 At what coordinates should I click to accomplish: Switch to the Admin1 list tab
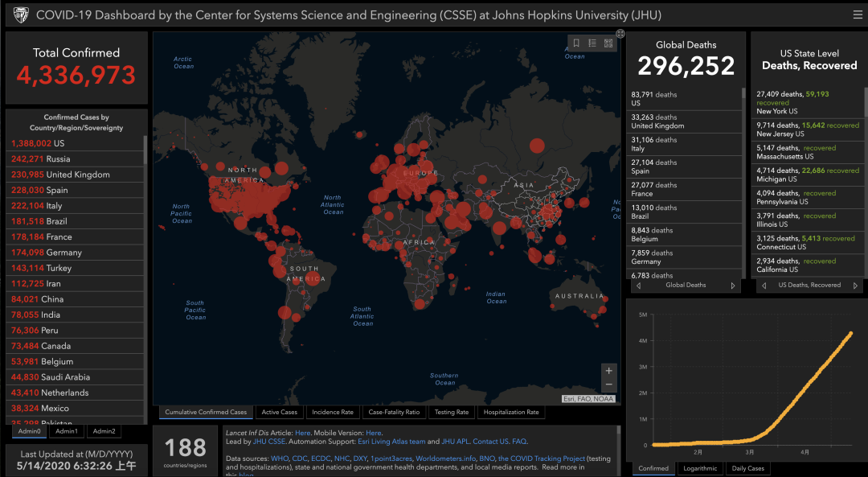click(x=67, y=431)
